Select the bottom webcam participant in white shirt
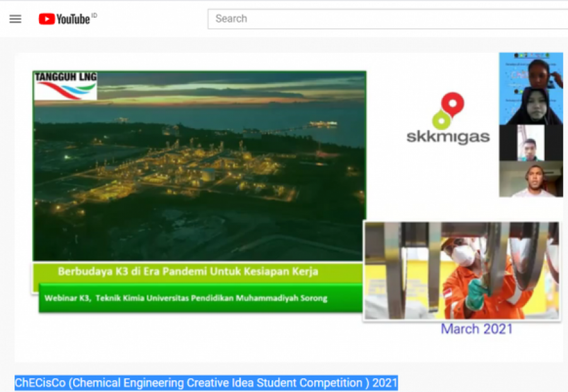Screen dimensions: 568x392 (531, 179)
